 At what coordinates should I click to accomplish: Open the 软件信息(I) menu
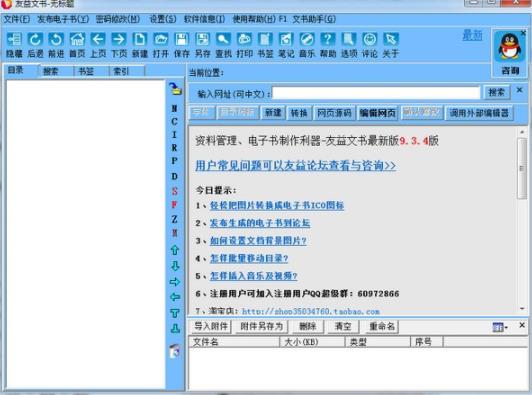pyautogui.click(x=204, y=19)
